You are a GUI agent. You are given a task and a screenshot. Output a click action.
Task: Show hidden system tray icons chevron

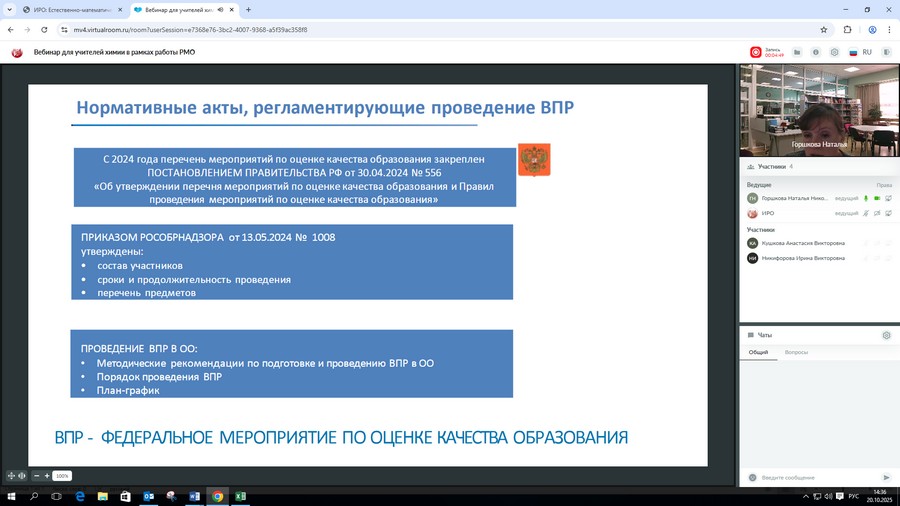tap(806, 496)
